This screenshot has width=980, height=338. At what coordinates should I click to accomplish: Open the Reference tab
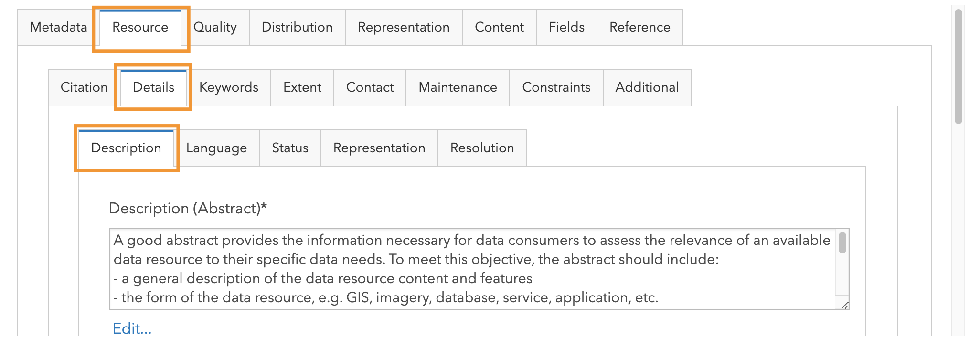point(639,27)
